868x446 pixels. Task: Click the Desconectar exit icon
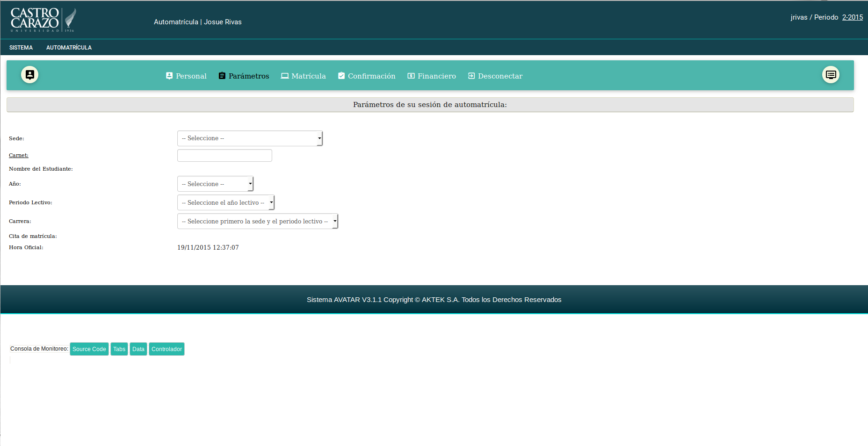[471, 76]
